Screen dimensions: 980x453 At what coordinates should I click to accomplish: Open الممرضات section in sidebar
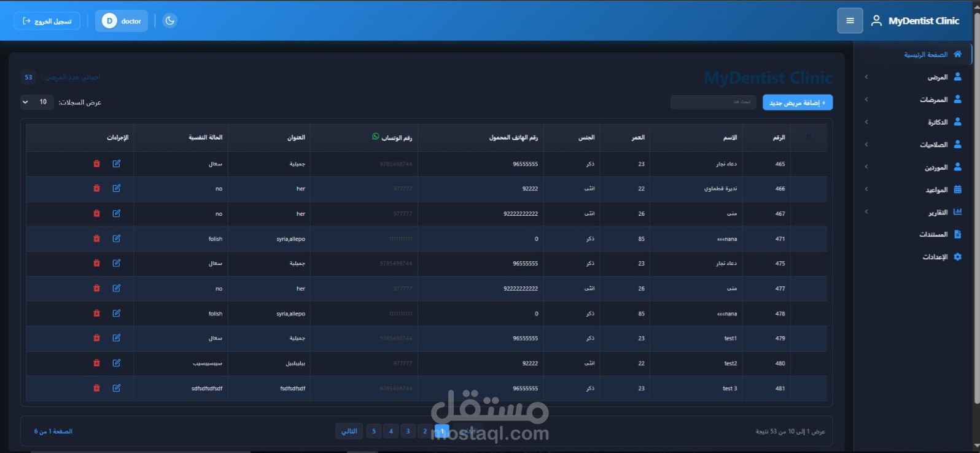(x=914, y=100)
